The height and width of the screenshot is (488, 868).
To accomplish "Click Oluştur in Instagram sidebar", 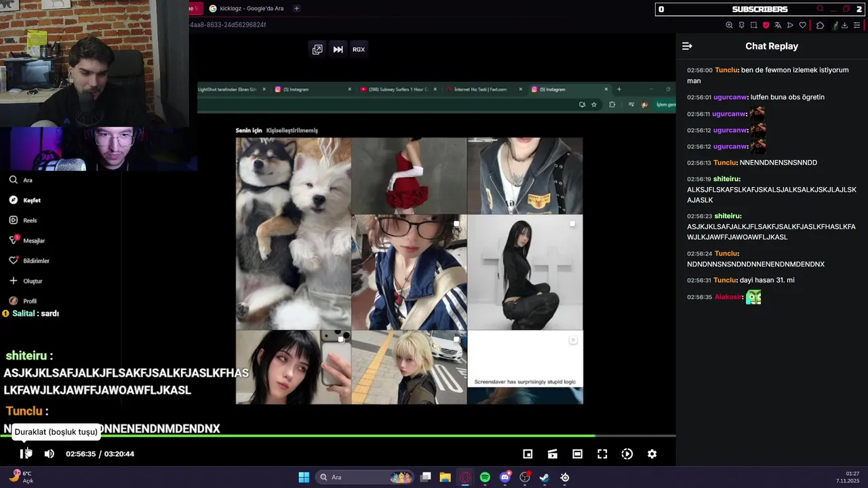I will pos(25,281).
